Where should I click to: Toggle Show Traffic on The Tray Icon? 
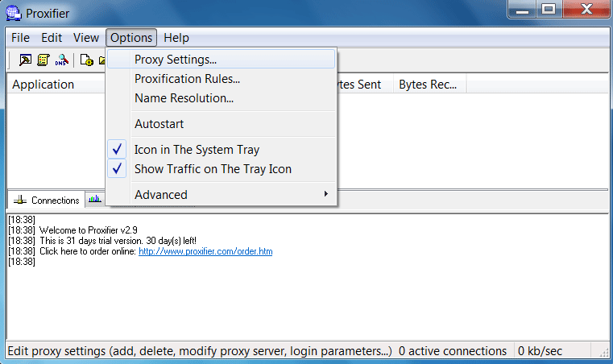[x=222, y=169]
